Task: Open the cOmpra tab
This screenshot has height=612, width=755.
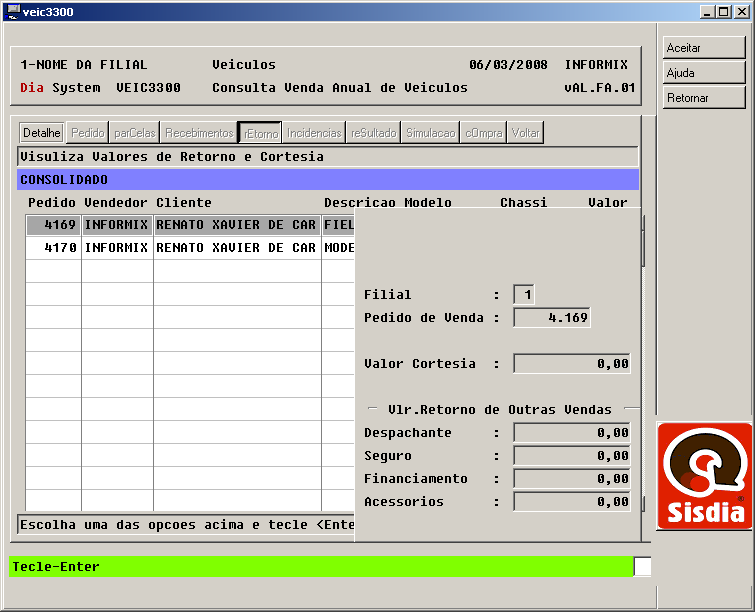Action: [x=483, y=132]
